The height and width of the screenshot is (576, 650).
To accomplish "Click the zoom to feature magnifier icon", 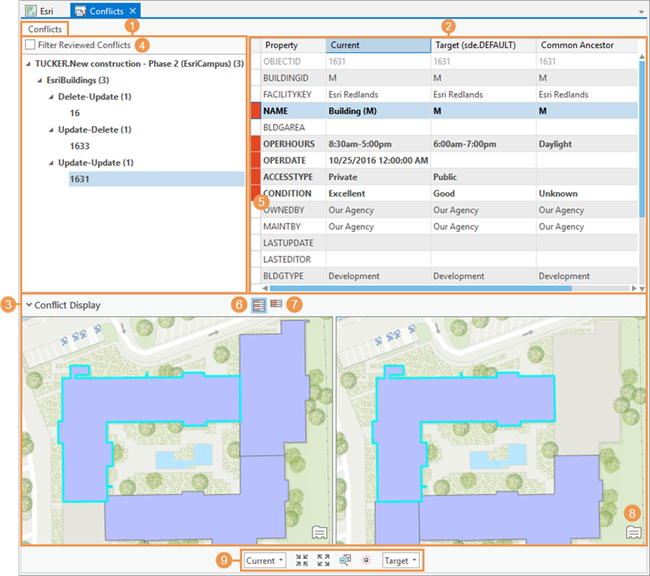I will coord(345,561).
